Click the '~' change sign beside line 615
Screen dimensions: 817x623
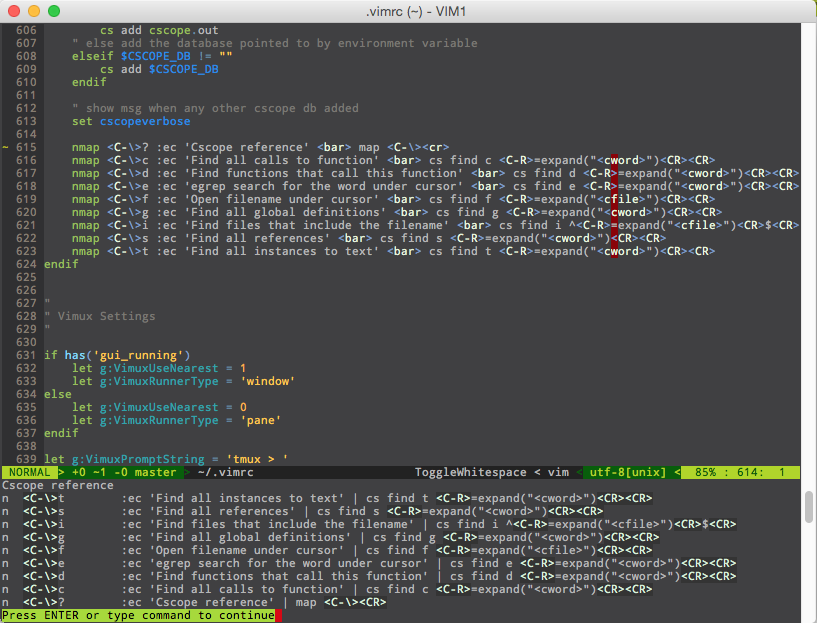click(5, 147)
